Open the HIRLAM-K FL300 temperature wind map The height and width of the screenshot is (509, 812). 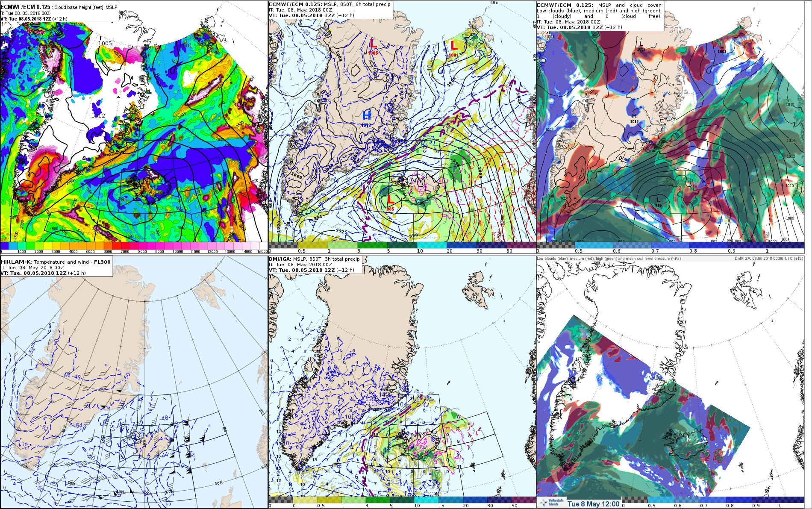pyautogui.click(x=134, y=382)
